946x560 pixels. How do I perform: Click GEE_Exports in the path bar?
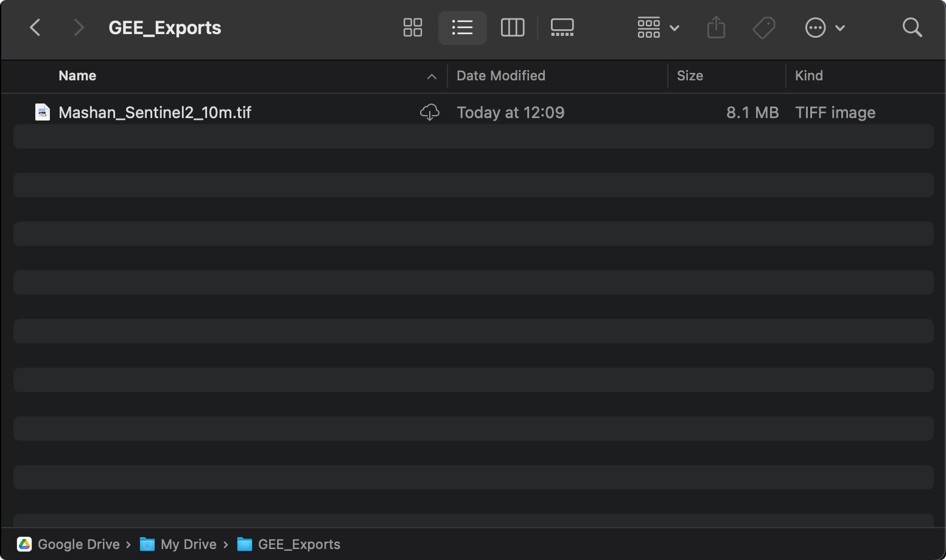coord(289,544)
